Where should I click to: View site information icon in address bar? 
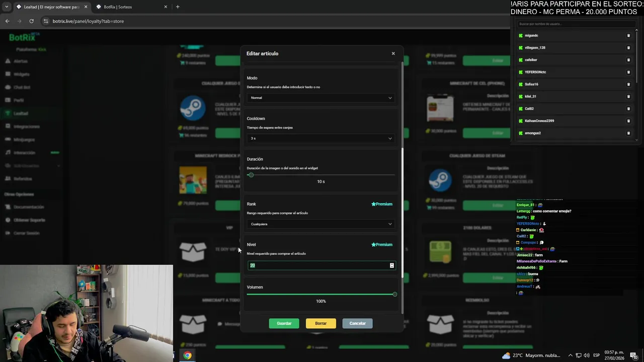(46, 21)
